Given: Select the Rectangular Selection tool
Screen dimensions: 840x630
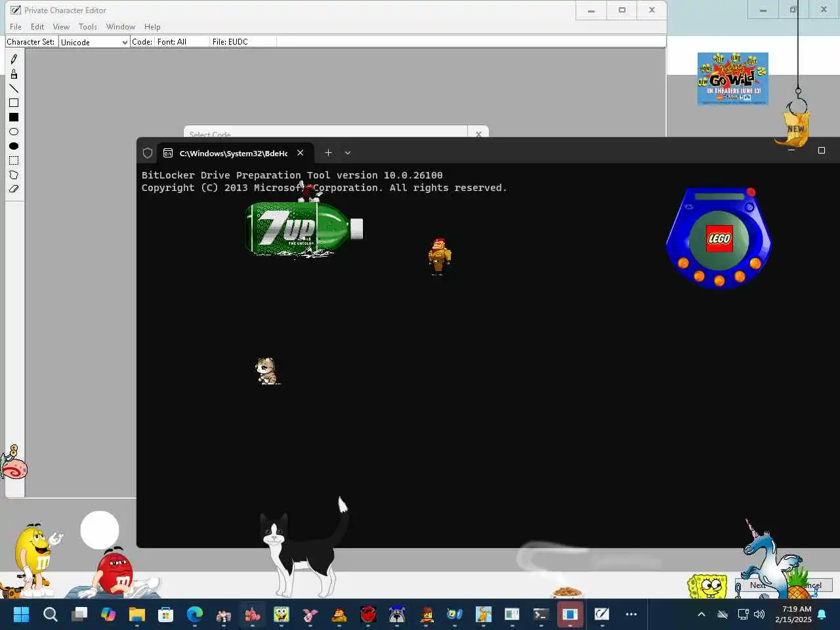Looking at the screenshot, I should point(14,161).
